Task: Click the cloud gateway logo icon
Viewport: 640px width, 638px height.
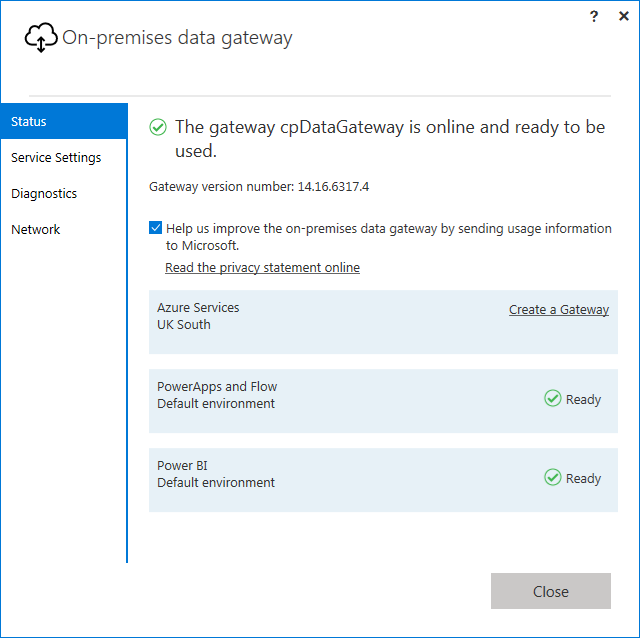Action: coord(40,38)
